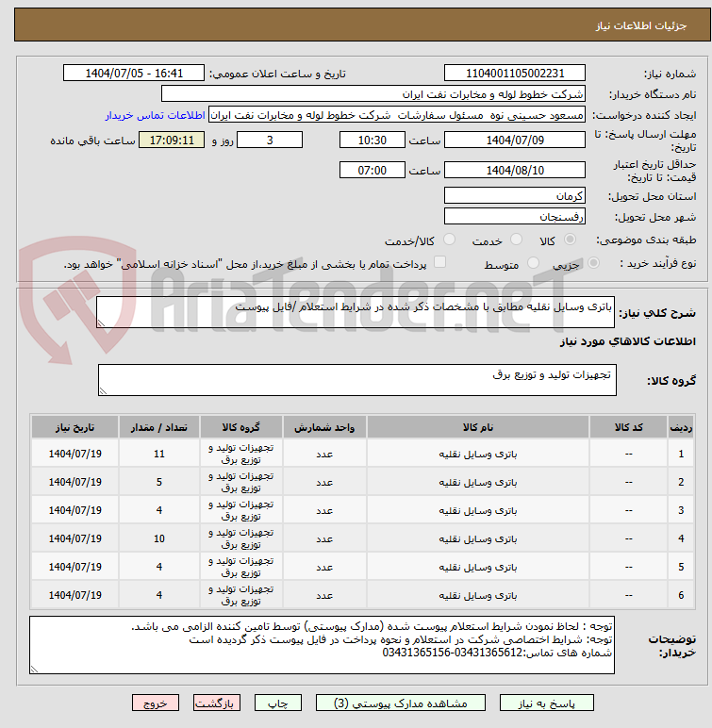Open the اطلاعات تماس خریدار link

click(x=155, y=115)
